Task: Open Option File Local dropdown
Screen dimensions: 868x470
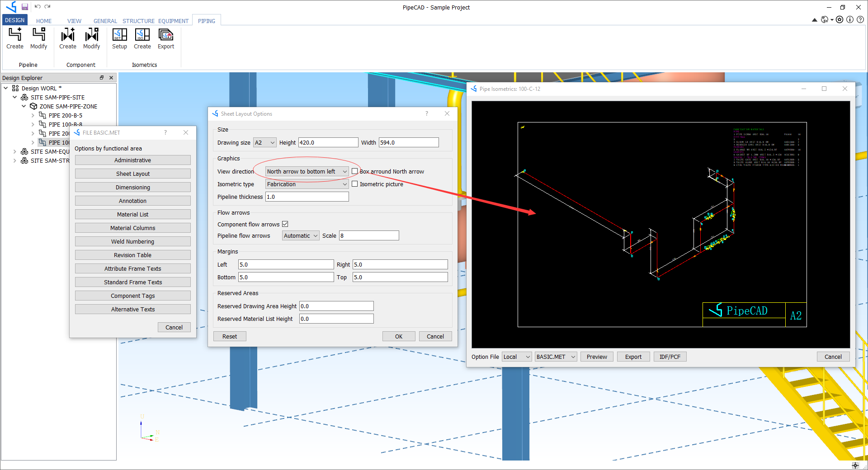Action: point(517,357)
